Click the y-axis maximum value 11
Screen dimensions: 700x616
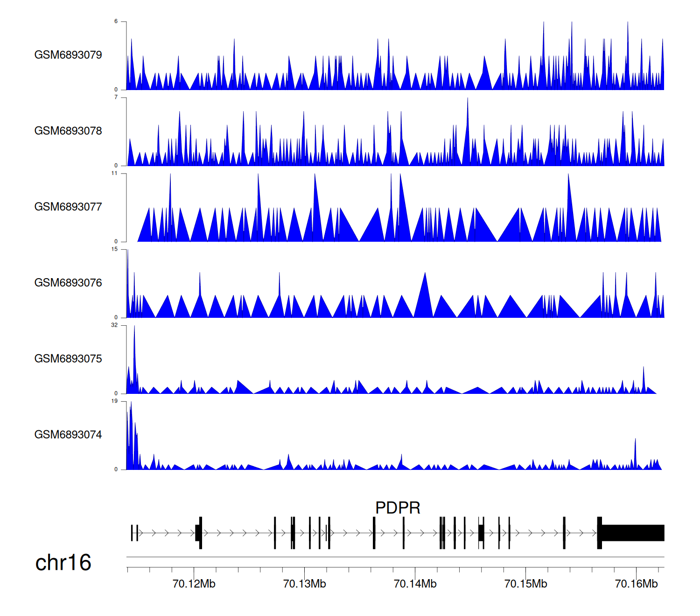[x=114, y=173]
